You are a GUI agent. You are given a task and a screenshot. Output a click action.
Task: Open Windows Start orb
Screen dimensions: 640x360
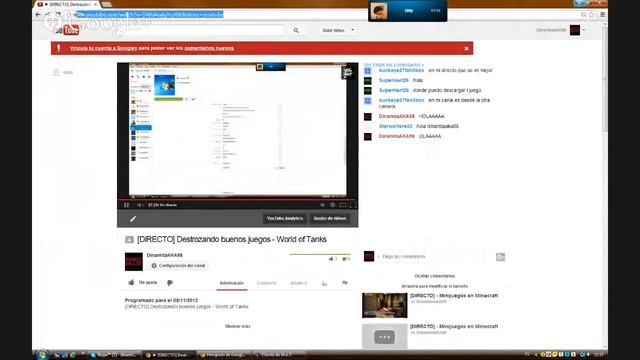pyautogui.click(x=42, y=355)
